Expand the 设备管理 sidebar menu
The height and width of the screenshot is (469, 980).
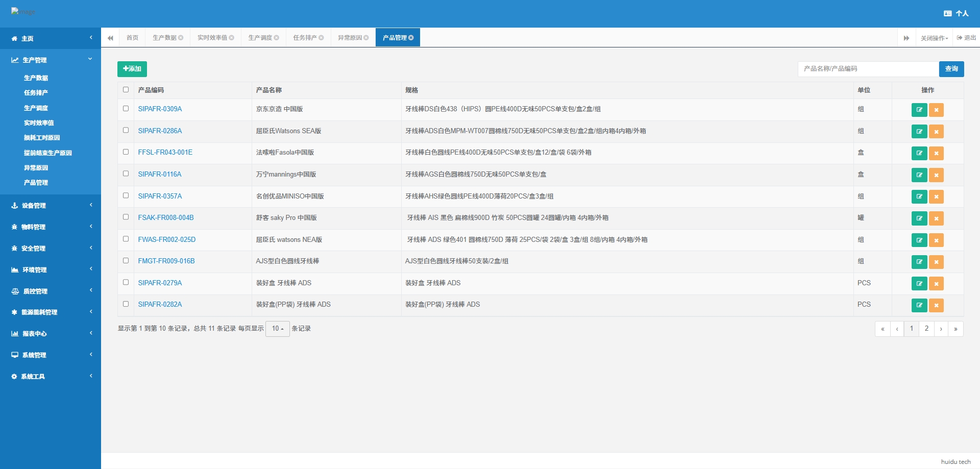pos(51,205)
